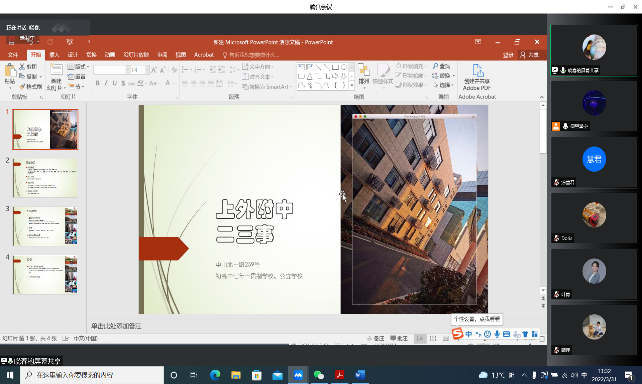
Task: Click the Find magnifier icon
Action: [x=436, y=66]
